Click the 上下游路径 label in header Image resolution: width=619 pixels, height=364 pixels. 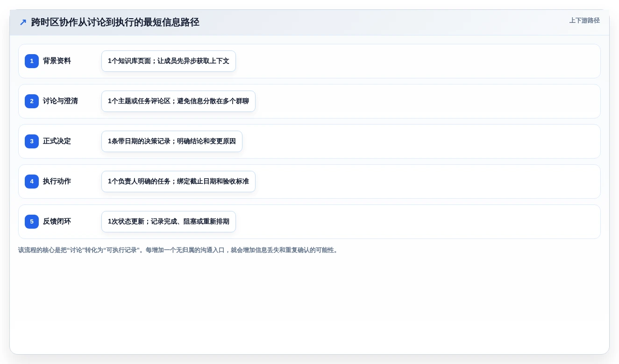(584, 21)
